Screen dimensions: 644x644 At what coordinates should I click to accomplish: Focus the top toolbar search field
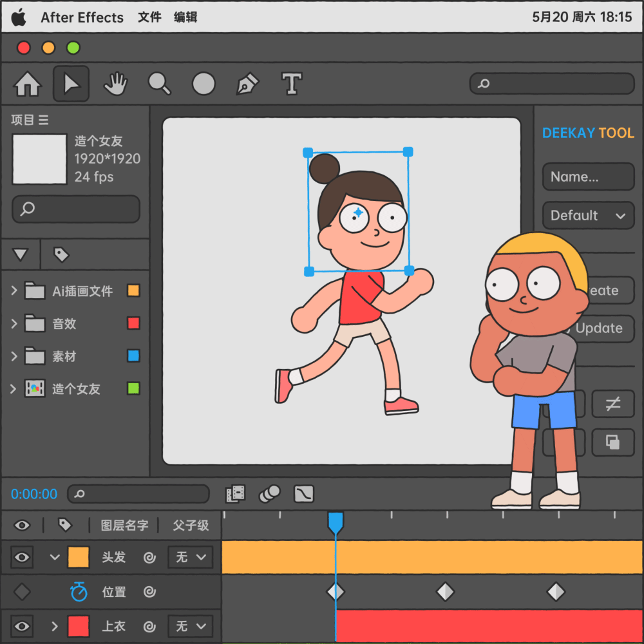pos(552,84)
